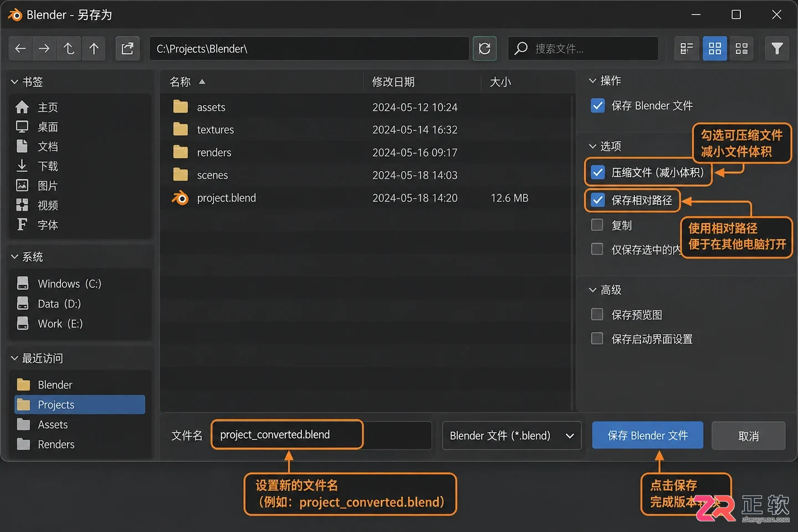Uncheck 保存 Blender 文件 operation checkbox

[x=598, y=105]
